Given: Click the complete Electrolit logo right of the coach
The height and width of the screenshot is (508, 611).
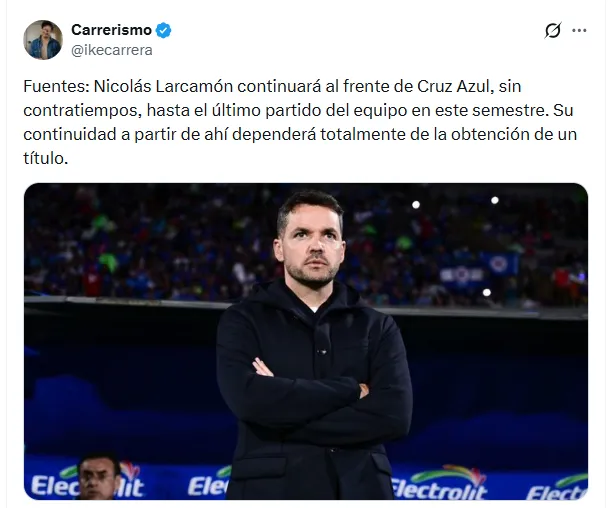Looking at the screenshot, I should click(440, 483).
